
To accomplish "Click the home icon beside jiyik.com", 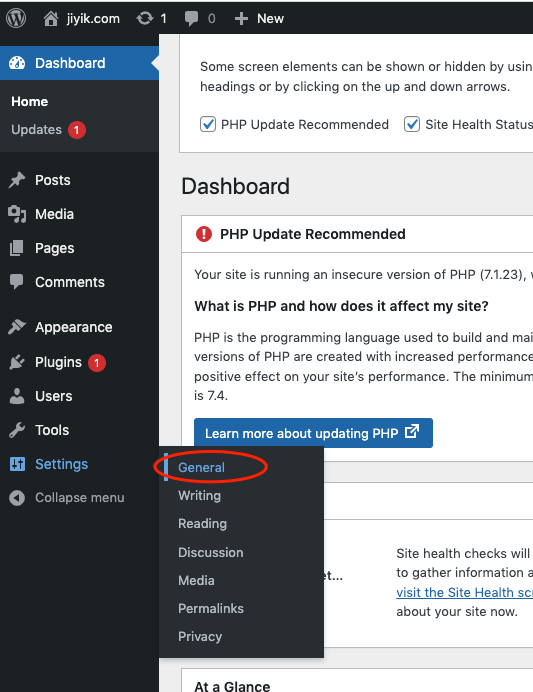I will click(51, 19).
